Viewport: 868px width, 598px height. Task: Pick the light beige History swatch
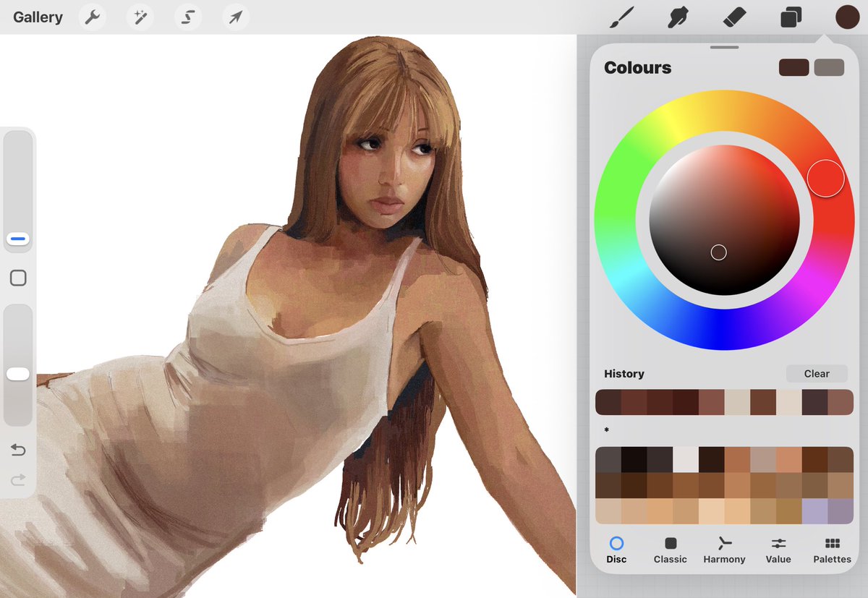[738, 402]
